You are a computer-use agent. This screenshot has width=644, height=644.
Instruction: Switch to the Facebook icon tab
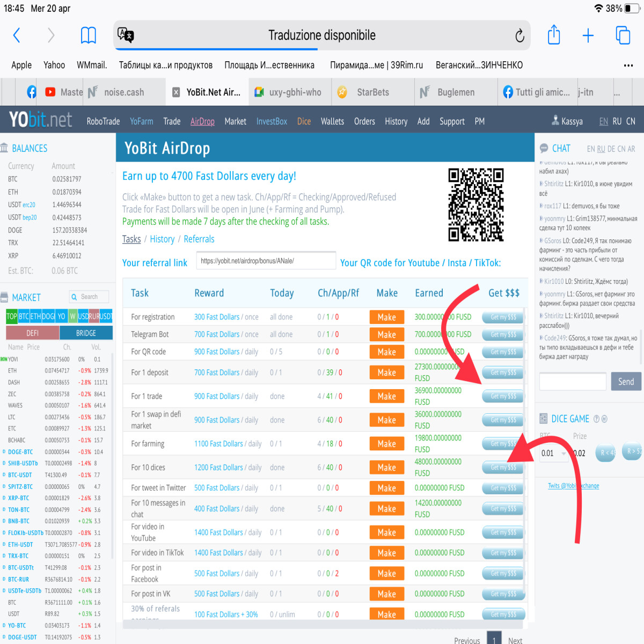pyautogui.click(x=32, y=92)
